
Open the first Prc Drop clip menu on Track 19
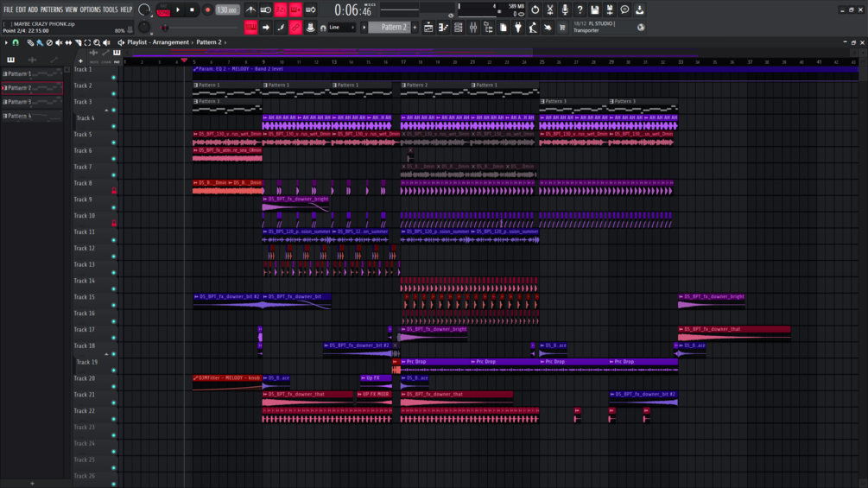403,362
